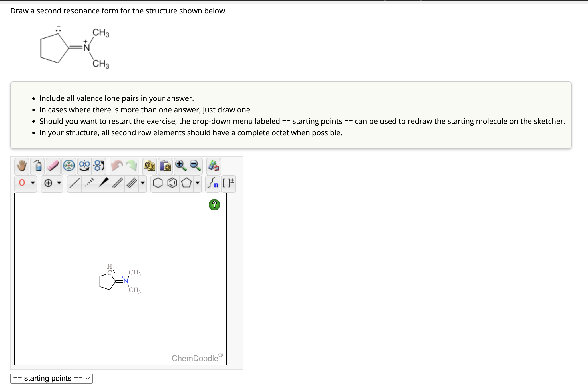Open the charge tool dropdown arrow

click(x=59, y=183)
